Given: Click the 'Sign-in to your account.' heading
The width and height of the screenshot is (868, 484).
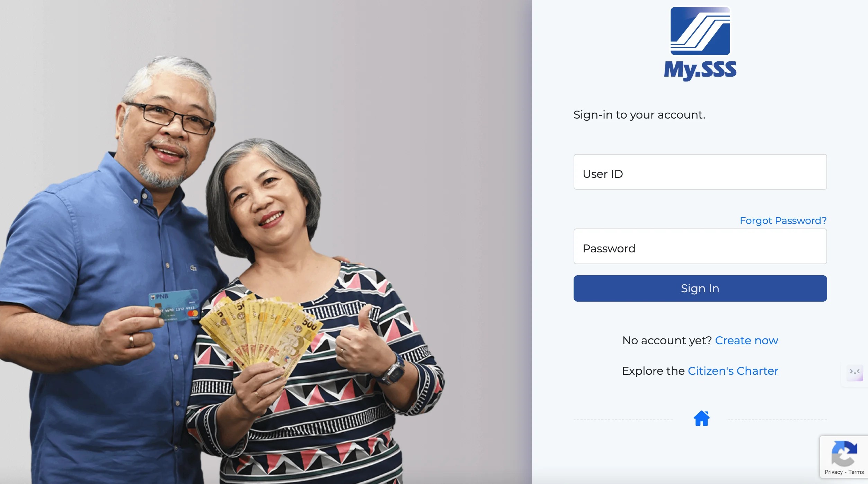Looking at the screenshot, I should (x=639, y=115).
